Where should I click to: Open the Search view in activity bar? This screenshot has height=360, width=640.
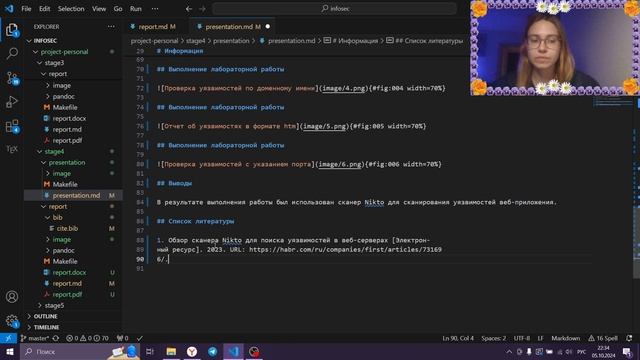[x=12, y=53]
